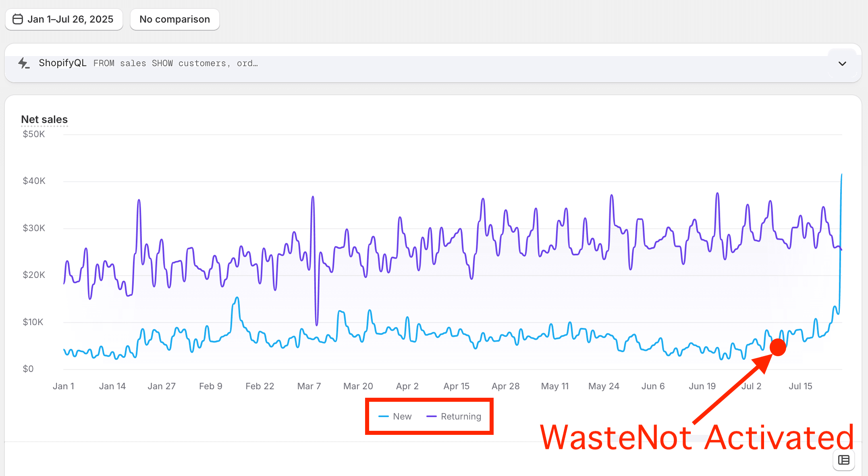Click the blue New legend color line
Screen dimensions: 868x476
[x=384, y=416]
